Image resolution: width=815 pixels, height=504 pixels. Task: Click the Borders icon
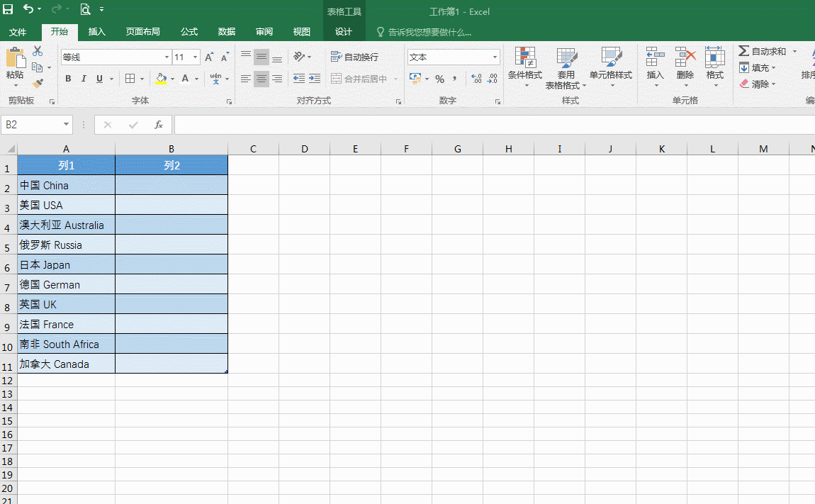[x=130, y=79]
